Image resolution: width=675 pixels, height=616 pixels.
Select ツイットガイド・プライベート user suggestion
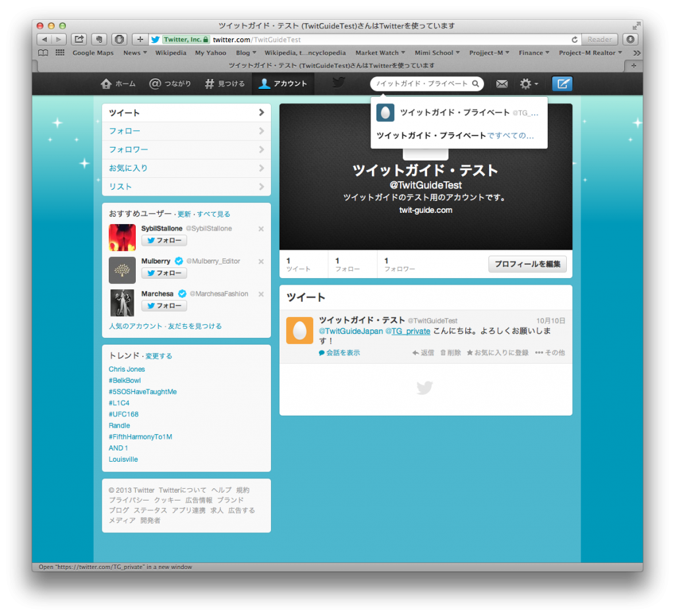459,113
